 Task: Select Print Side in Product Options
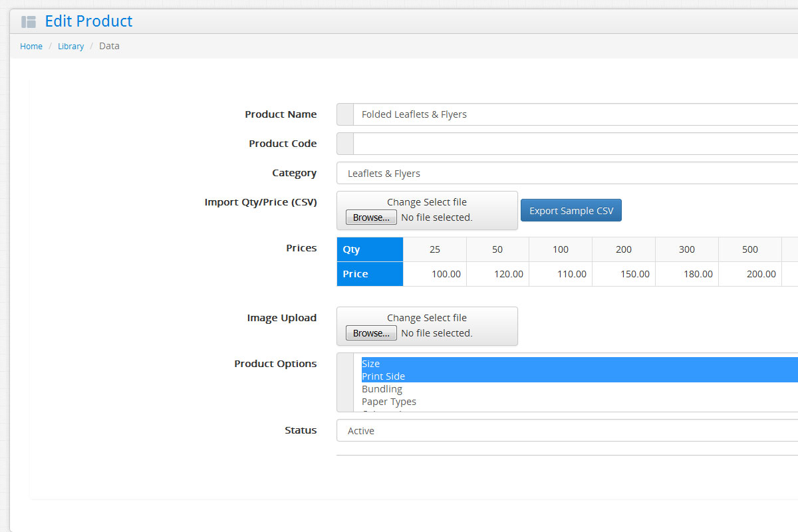[383, 376]
